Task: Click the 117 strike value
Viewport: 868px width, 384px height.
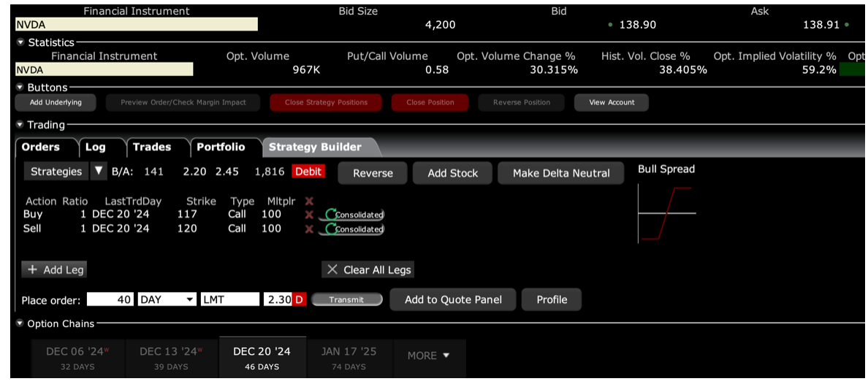Action: pyautogui.click(x=187, y=215)
